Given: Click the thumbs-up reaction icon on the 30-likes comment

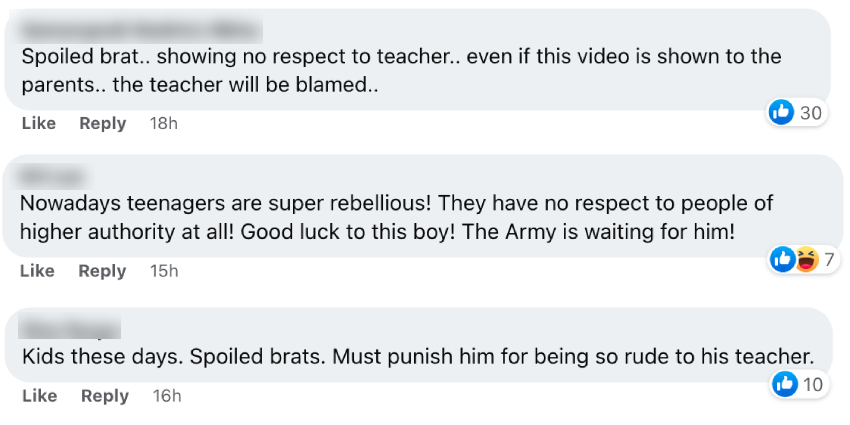Looking at the screenshot, I should pos(781,113).
